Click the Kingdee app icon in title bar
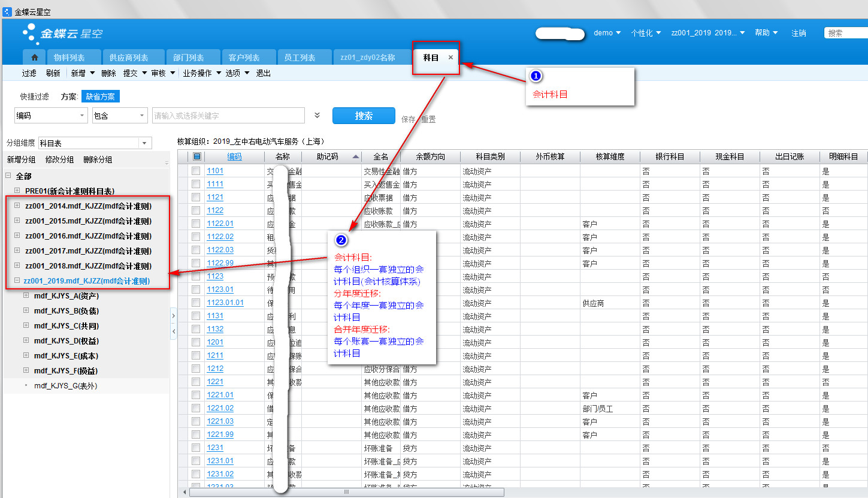This screenshot has height=498, width=868. point(7,12)
